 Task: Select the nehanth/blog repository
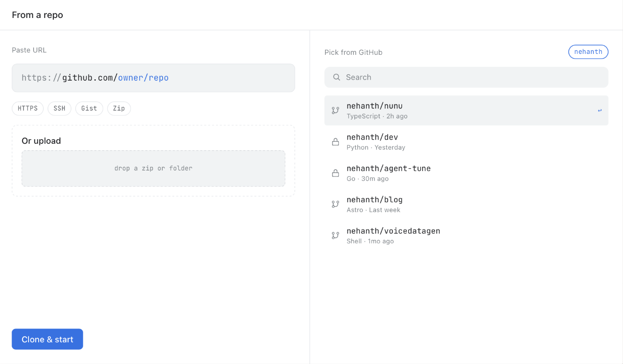point(466,204)
